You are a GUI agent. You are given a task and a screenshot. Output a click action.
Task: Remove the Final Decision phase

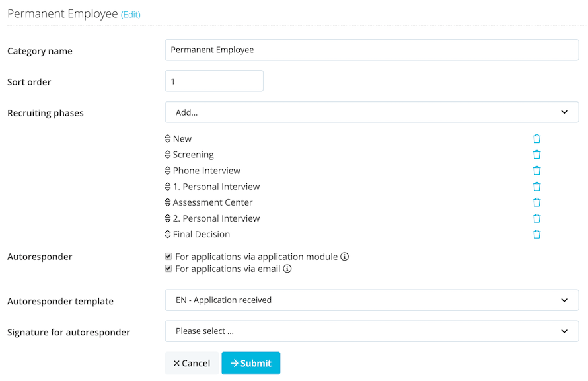536,234
